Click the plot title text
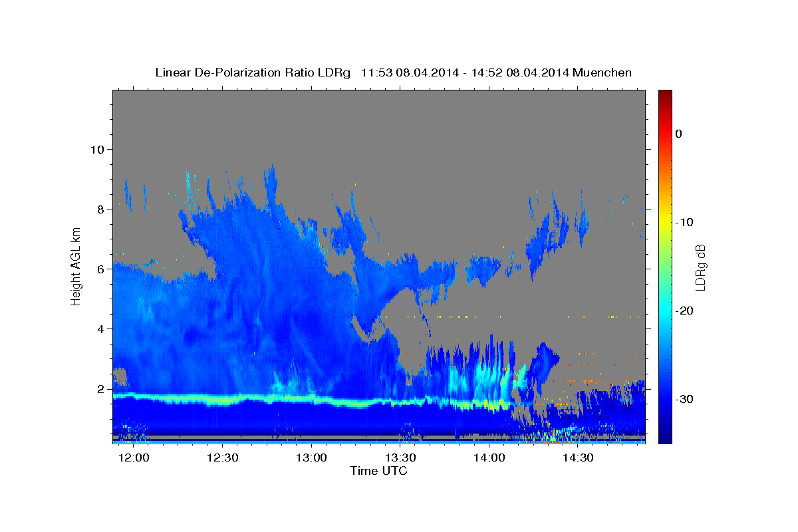 tap(393, 72)
